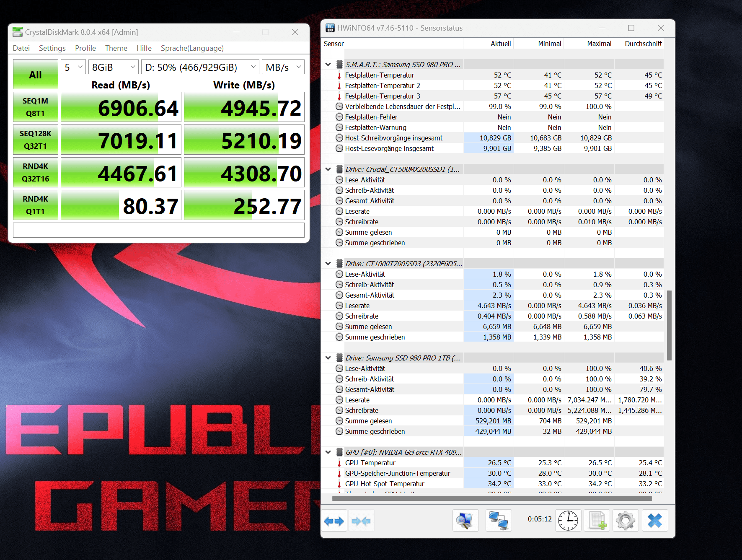Screen dimensions: 742x560
Task: Collapse the Drive: CT1000T700SSD3 group
Action: point(328,264)
